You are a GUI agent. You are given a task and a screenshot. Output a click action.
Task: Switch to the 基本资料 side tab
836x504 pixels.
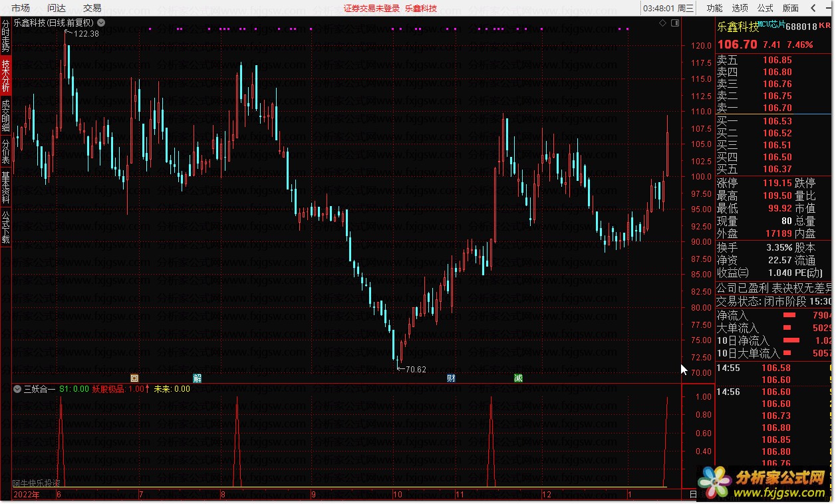(x=5, y=188)
